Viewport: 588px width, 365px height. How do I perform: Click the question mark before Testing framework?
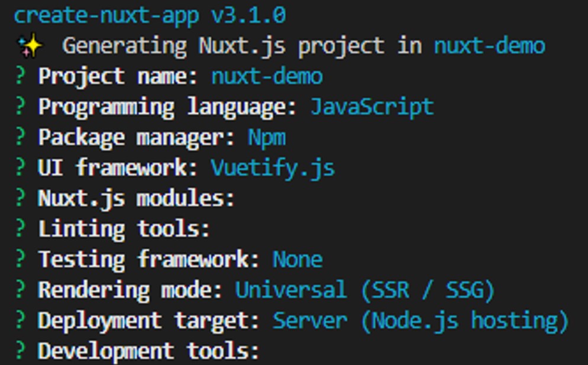18,259
